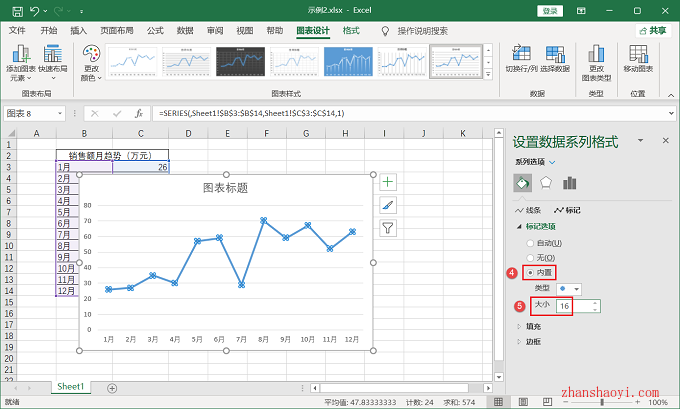Open Quick Layout gallery
Image resolution: width=680 pixels, height=409 pixels.
pyautogui.click(x=53, y=63)
